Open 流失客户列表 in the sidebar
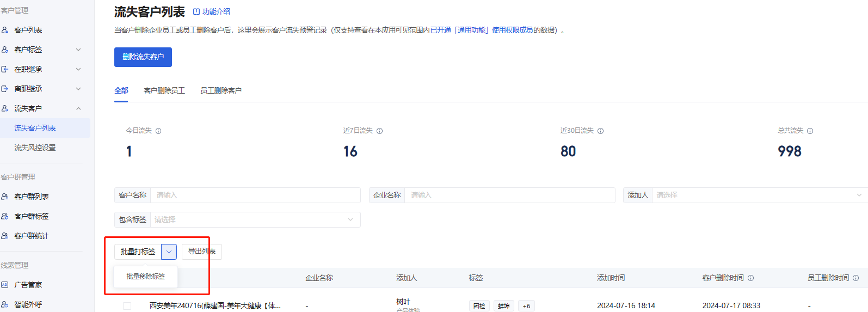This screenshot has height=312, width=868. click(x=45, y=128)
